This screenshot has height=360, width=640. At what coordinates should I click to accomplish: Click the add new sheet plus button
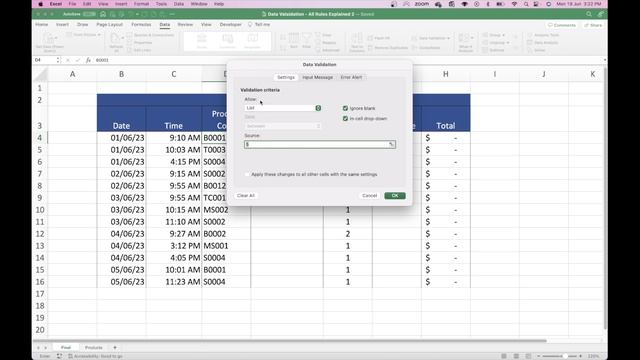point(115,347)
